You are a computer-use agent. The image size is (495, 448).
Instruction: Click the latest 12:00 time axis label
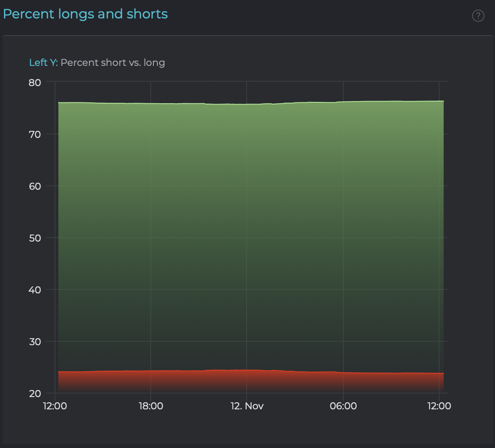[439, 406]
